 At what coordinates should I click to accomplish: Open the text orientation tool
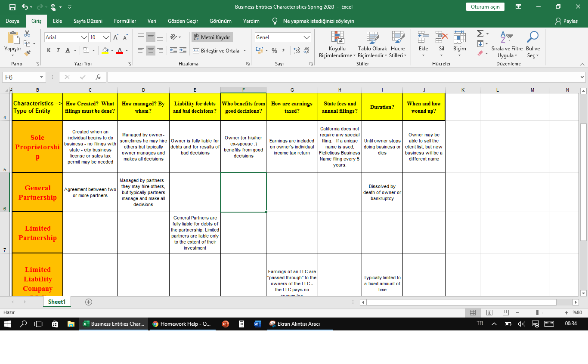click(174, 37)
